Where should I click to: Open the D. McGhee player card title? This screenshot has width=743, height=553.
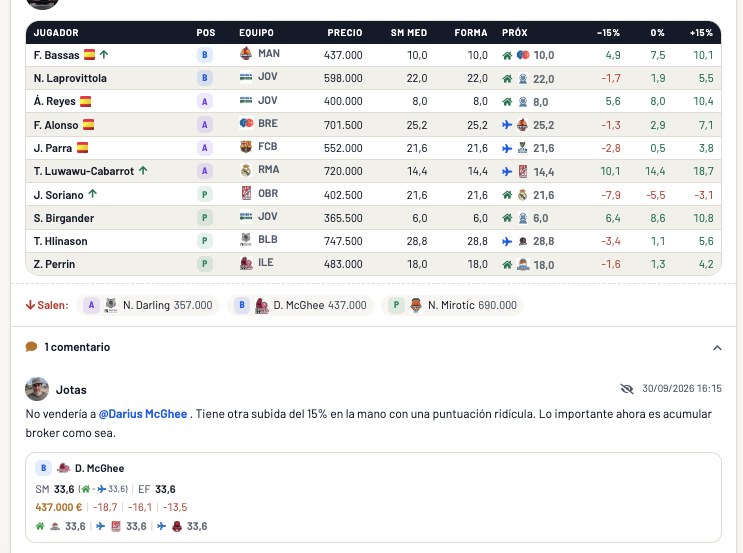(x=100, y=468)
